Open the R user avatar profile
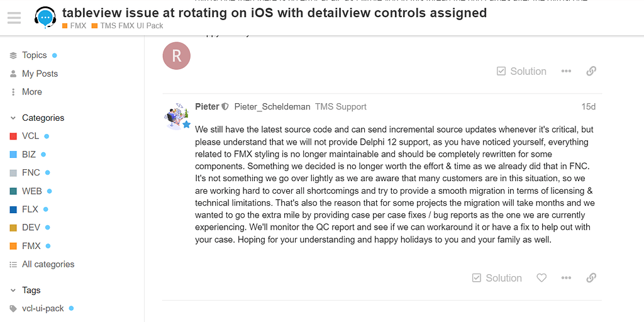 point(177,55)
